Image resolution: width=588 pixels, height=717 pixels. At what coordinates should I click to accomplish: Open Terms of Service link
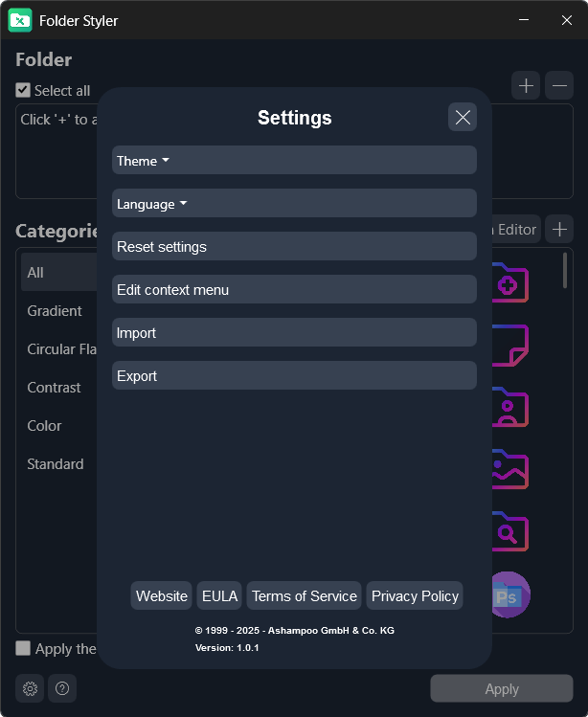(305, 595)
